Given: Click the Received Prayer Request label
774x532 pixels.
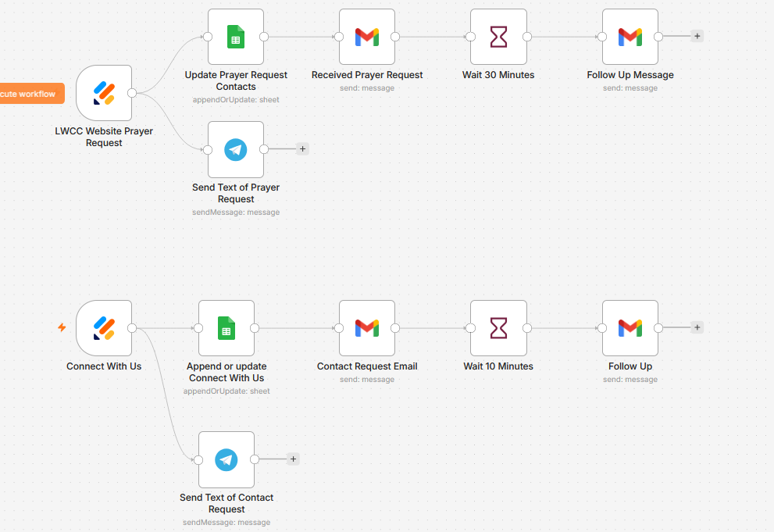Looking at the screenshot, I should pyautogui.click(x=367, y=75).
